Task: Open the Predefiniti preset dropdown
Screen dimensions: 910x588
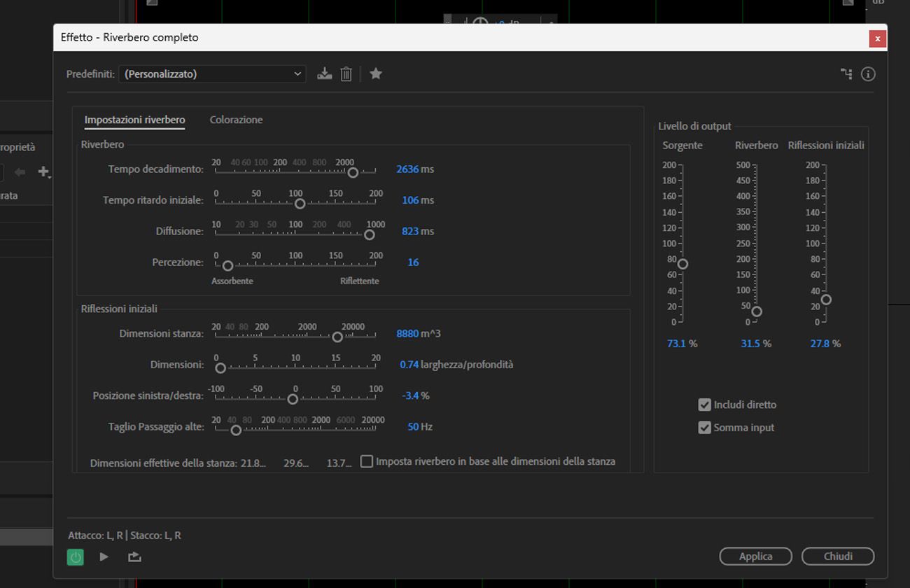Action: (212, 73)
